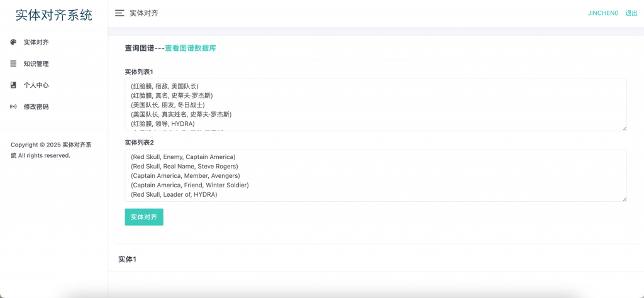Viewport: 644px width, 298px height.
Task: Click the line (红脸膜, 宿敌, 美国队长)
Action: point(164,86)
